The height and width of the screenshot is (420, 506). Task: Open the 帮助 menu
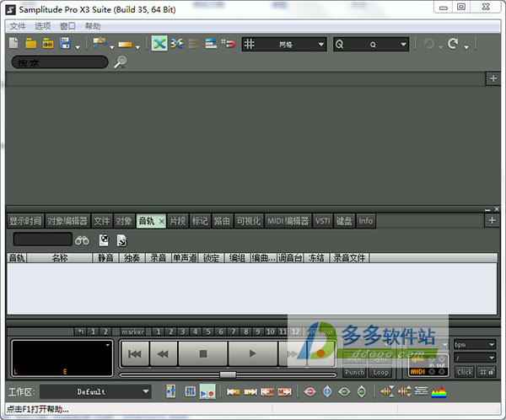pos(93,26)
